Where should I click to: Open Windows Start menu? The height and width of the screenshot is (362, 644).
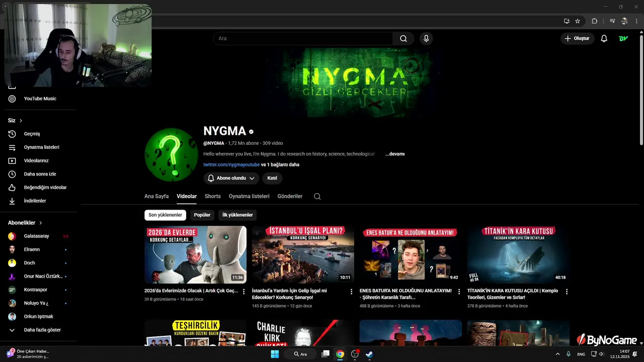point(275,354)
